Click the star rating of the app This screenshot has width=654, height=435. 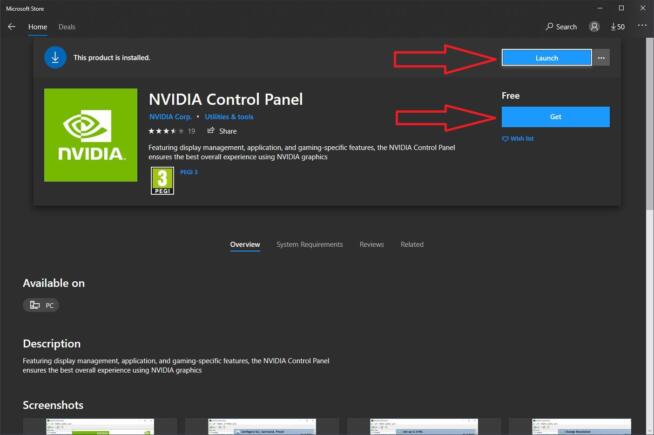166,131
